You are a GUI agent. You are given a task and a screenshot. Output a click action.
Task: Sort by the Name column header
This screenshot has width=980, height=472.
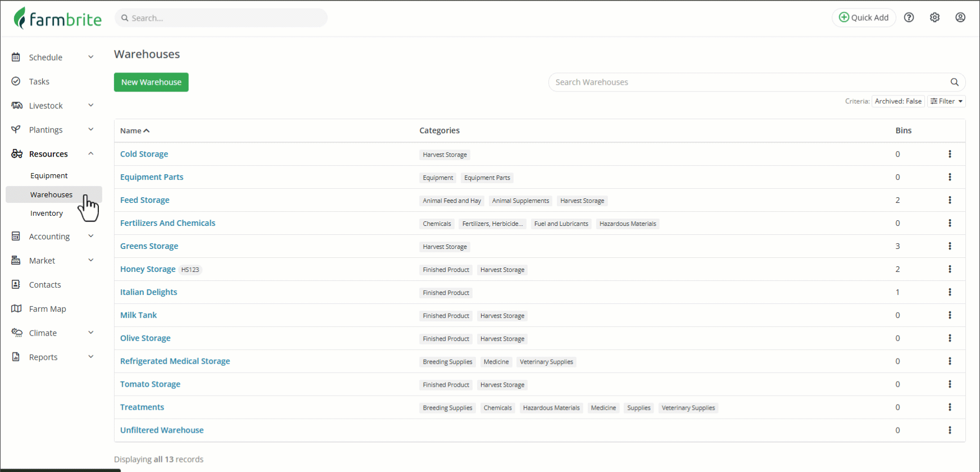click(135, 130)
